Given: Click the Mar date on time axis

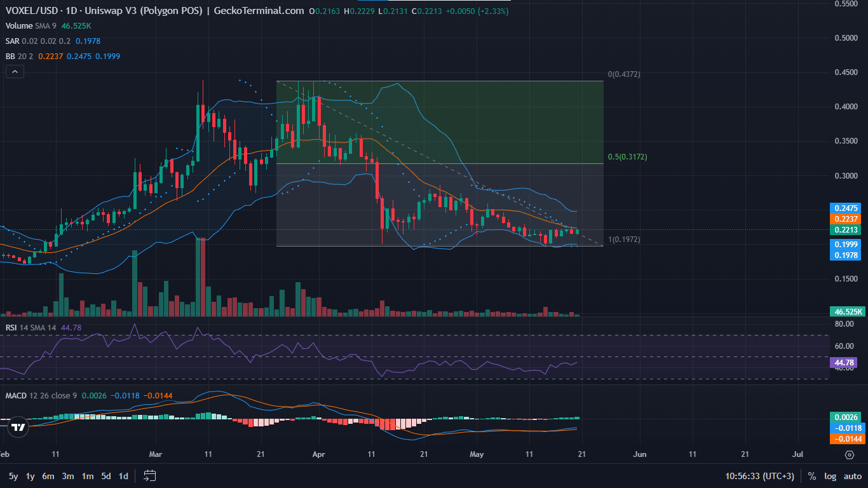Looking at the screenshot, I should click(x=156, y=455).
